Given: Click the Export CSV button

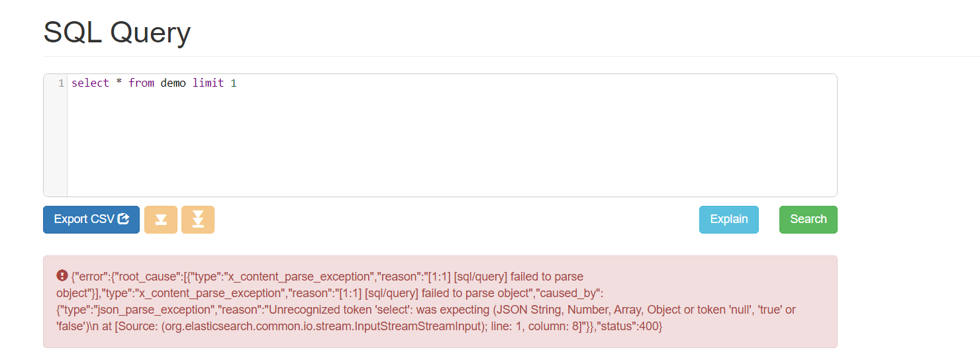Looking at the screenshot, I should tap(91, 220).
